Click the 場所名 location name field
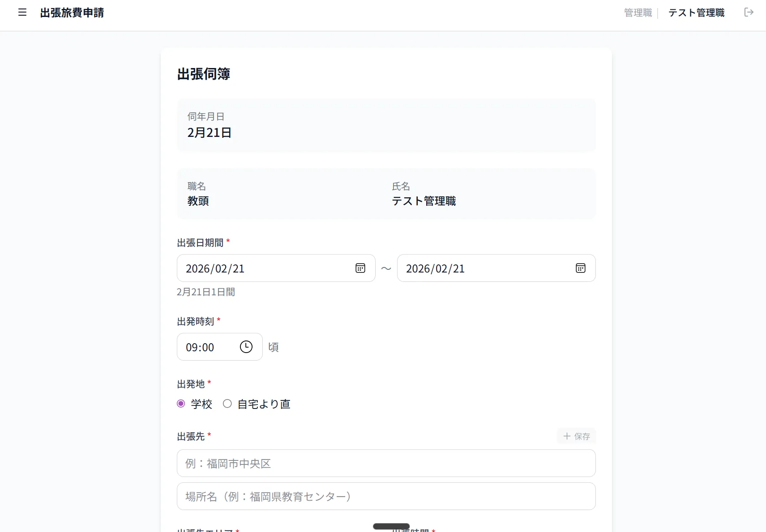The height and width of the screenshot is (532, 766). (386, 496)
